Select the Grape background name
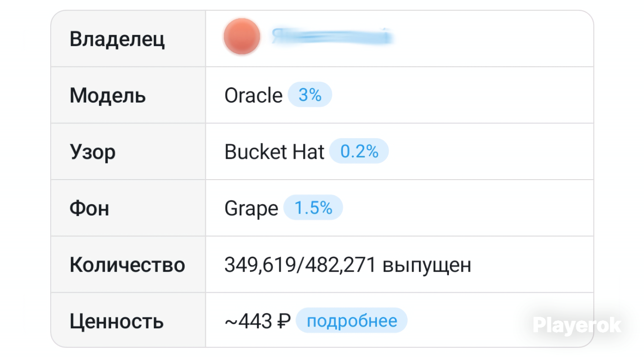Viewport: 644px width, 358px height. point(251,208)
